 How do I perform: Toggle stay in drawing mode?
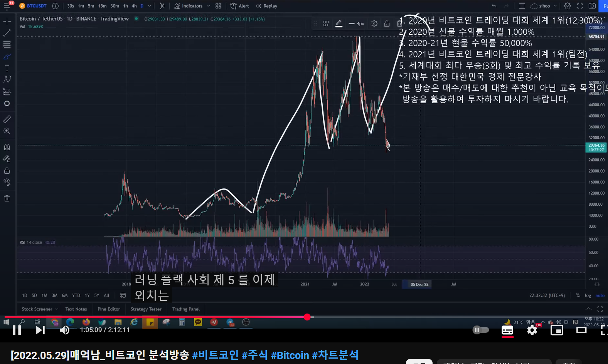[7, 158]
